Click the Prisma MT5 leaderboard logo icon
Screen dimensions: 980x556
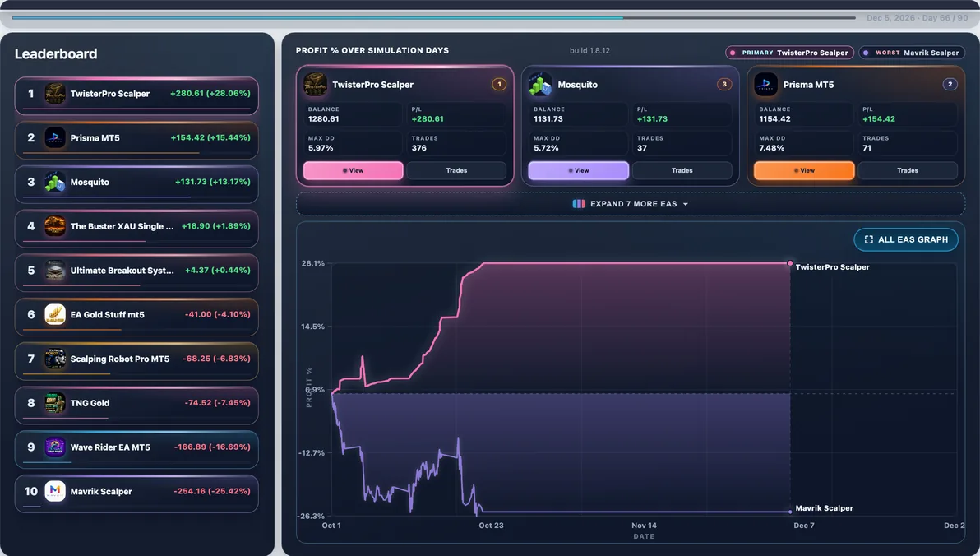click(55, 137)
